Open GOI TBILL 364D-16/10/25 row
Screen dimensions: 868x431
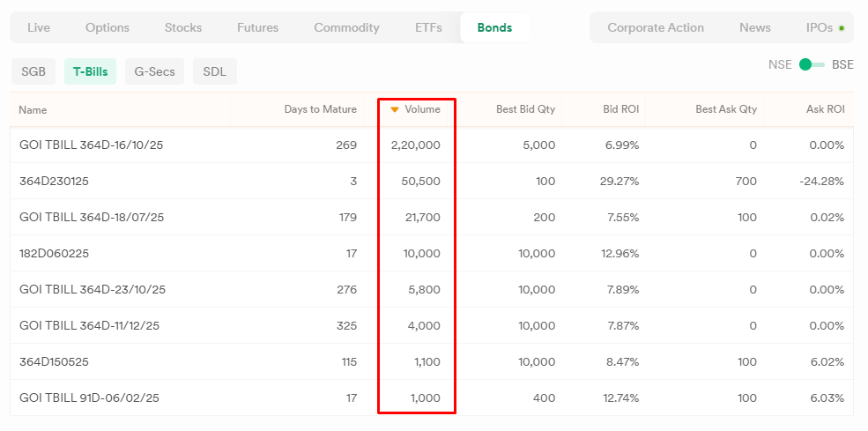432,145
